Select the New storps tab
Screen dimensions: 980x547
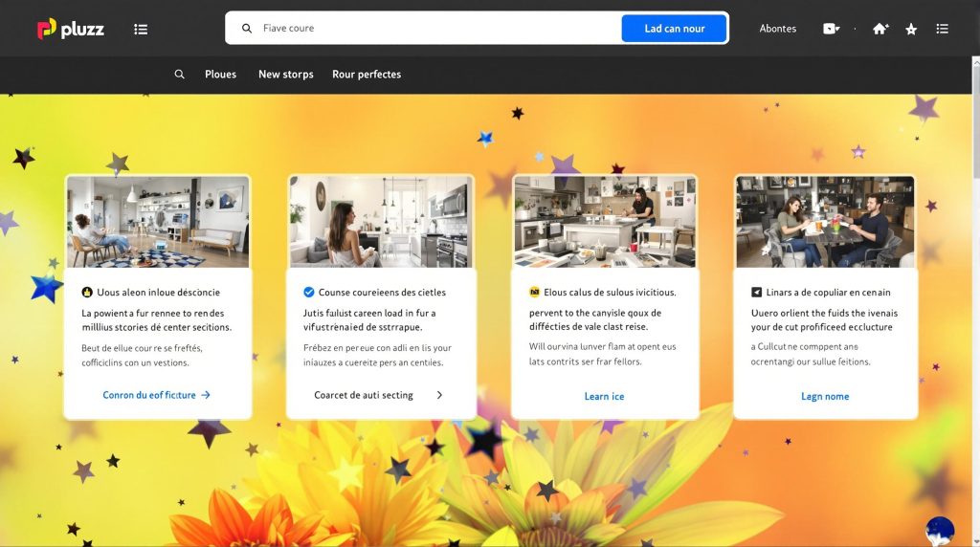point(285,75)
